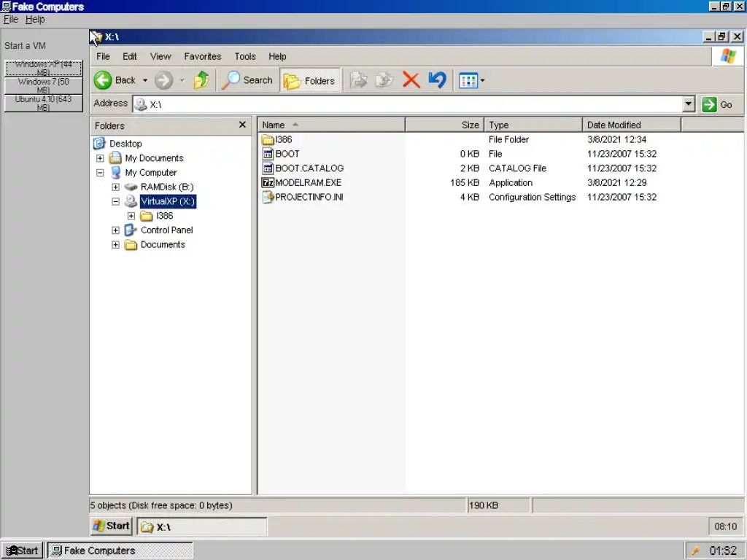Expand RAMDisk (B:) tree node
The height and width of the screenshot is (560, 747).
click(115, 187)
